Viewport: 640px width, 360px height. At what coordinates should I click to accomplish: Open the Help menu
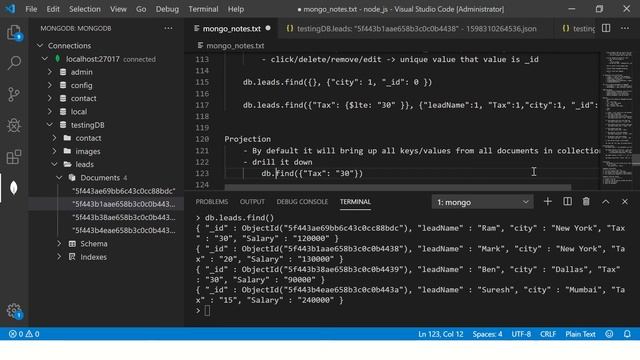point(236,9)
